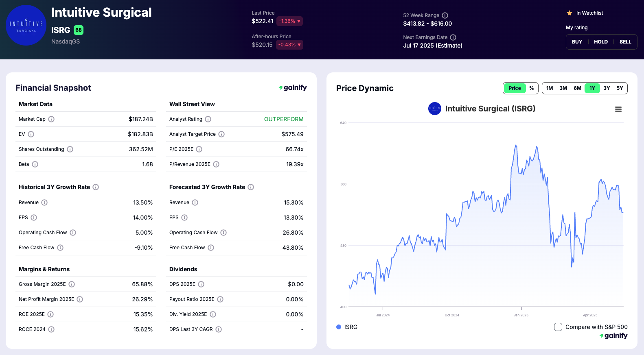This screenshot has height=355, width=644.
Task: Click the gainify logo in Financial Snapshot
Action: pos(293,87)
